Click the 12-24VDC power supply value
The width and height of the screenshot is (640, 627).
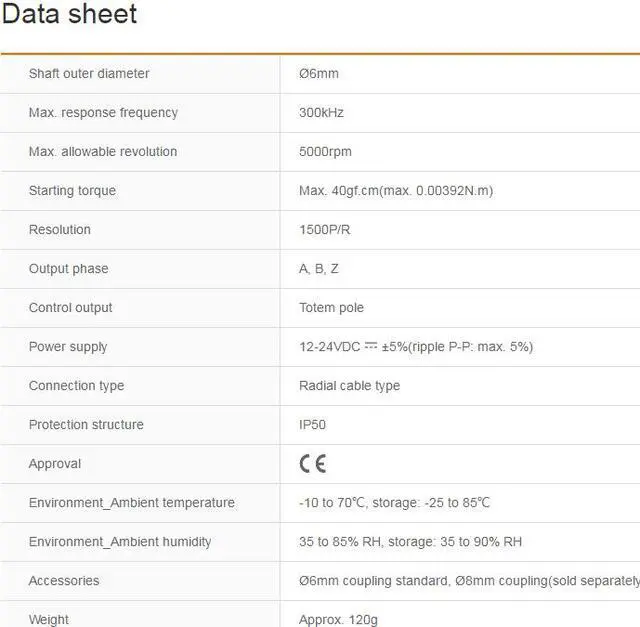pos(415,347)
